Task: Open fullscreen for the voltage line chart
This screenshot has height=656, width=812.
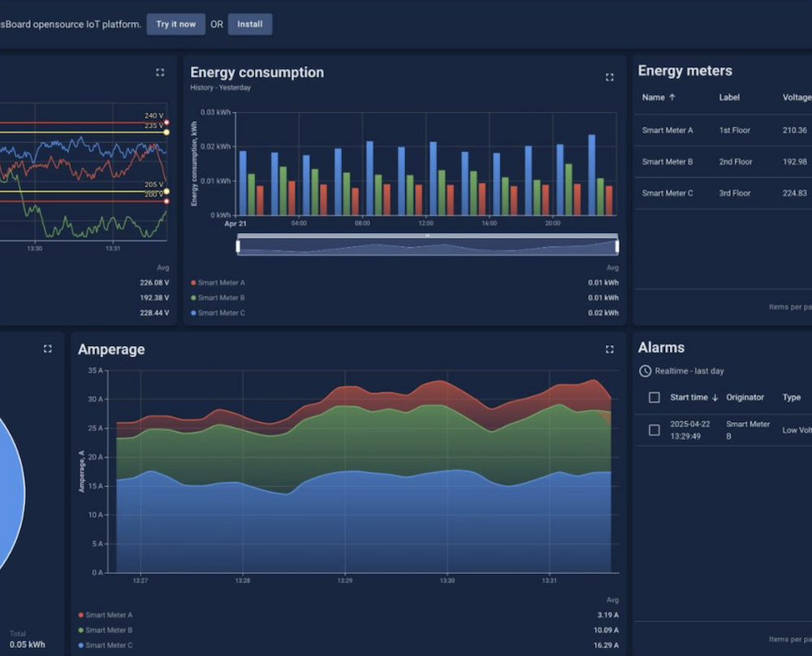Action: pyautogui.click(x=160, y=72)
